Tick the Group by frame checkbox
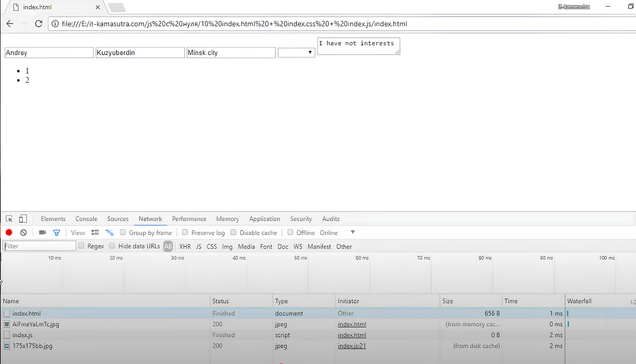The width and height of the screenshot is (636, 364). coord(123,232)
